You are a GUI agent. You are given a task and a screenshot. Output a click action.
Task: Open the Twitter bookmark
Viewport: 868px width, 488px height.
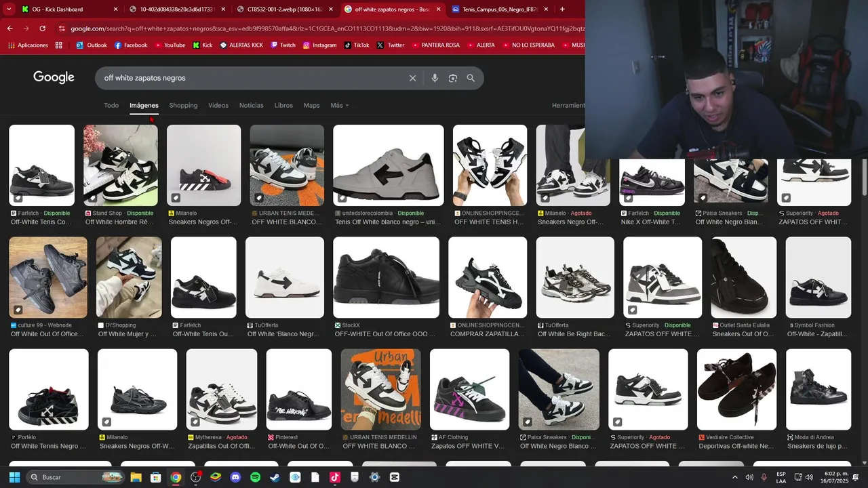[x=391, y=45]
